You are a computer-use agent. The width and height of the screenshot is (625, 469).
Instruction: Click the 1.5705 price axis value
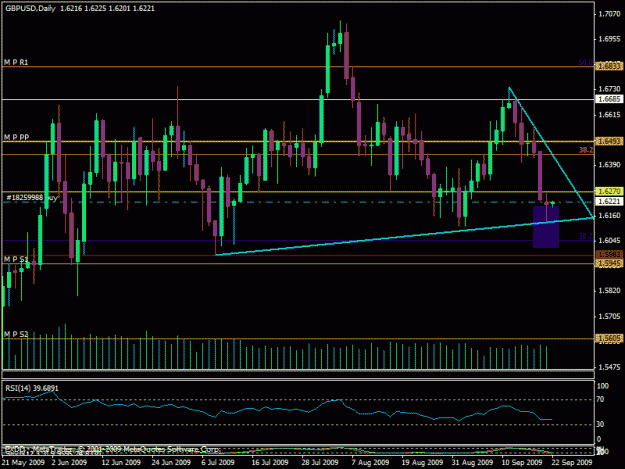[609, 316]
